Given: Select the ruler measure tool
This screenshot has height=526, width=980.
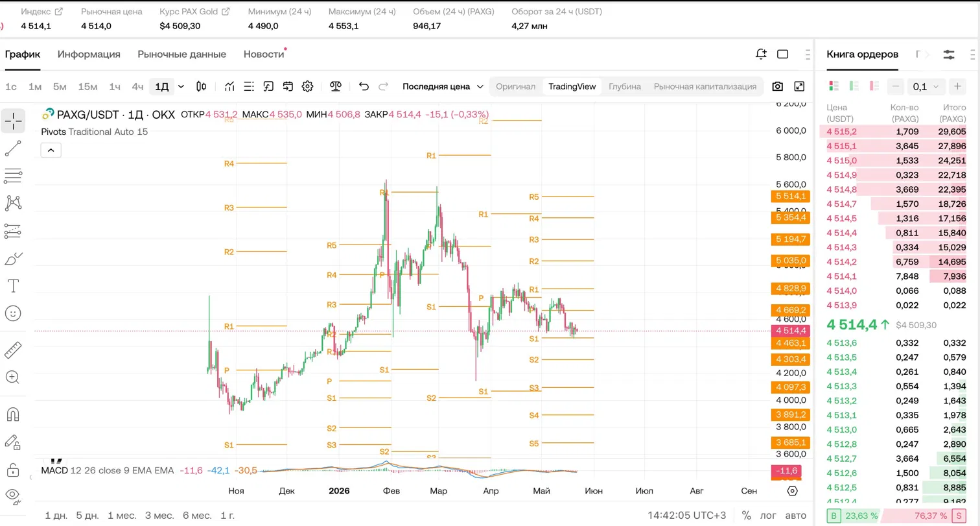Looking at the screenshot, I should (x=13, y=350).
